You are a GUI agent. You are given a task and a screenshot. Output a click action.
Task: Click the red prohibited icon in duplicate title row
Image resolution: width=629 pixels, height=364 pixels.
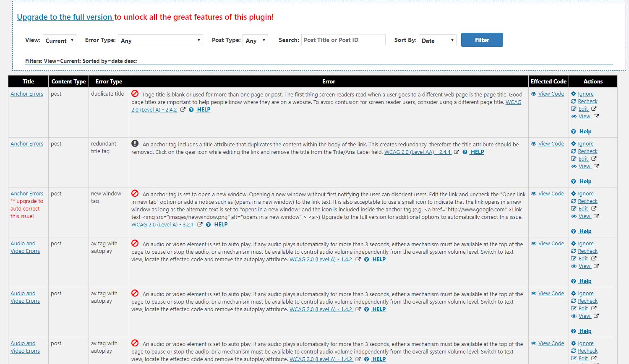pyautogui.click(x=135, y=94)
